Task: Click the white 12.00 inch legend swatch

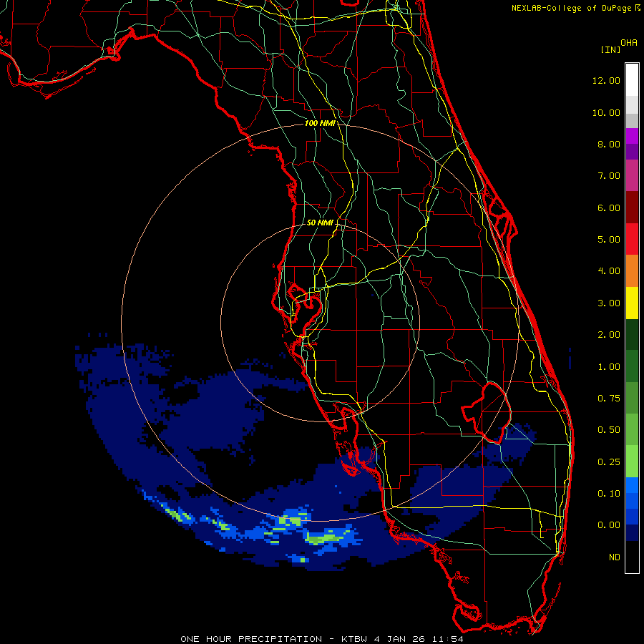Action: click(632, 80)
